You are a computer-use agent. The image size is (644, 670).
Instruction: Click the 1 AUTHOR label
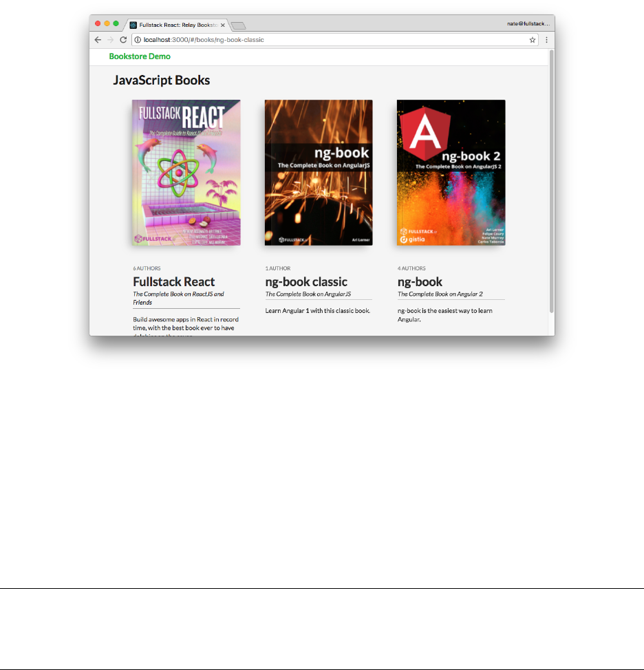click(x=278, y=268)
